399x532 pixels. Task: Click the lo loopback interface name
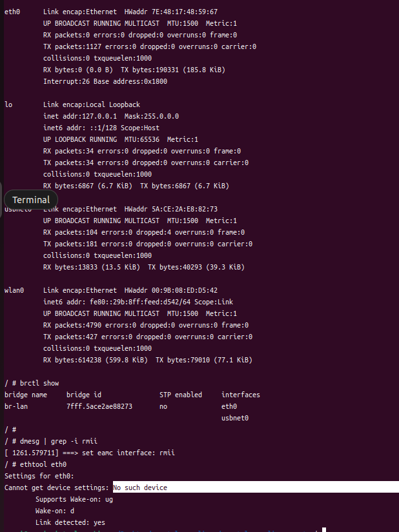8,104
